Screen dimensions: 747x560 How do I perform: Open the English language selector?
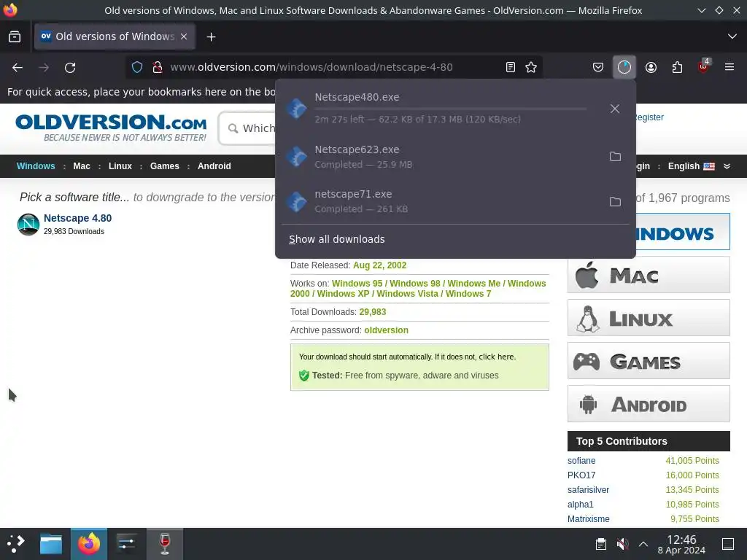pos(691,166)
